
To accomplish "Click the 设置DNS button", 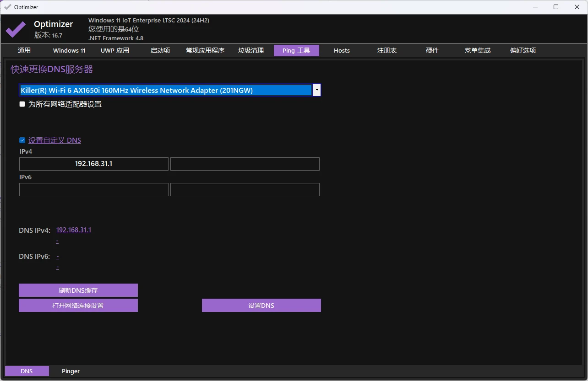I will click(261, 306).
